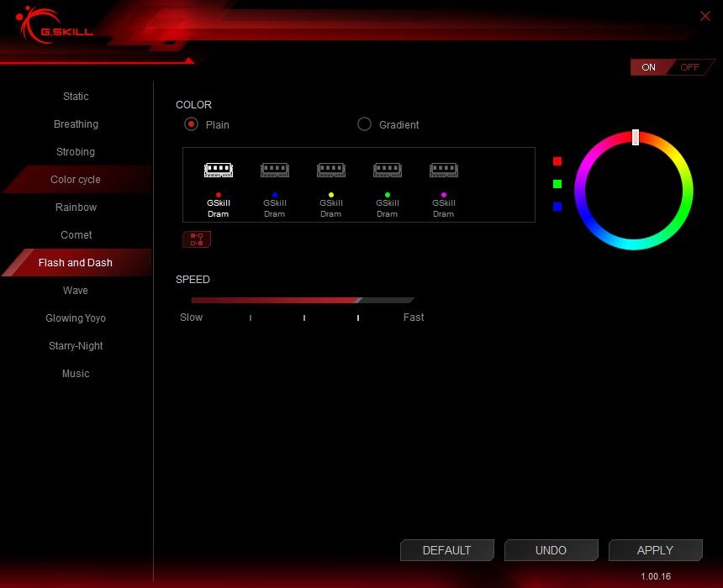Close the G.SKILL lighting window
This screenshot has height=588, width=723.
(x=705, y=16)
